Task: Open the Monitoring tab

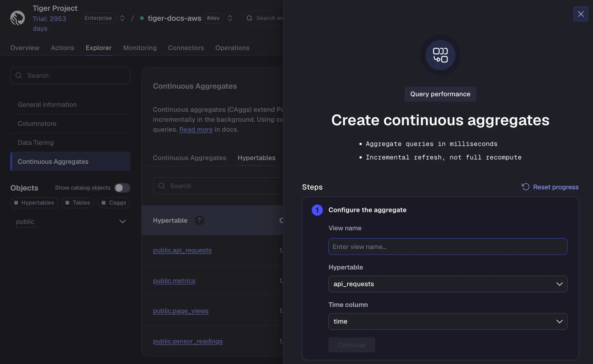Action: [x=140, y=48]
